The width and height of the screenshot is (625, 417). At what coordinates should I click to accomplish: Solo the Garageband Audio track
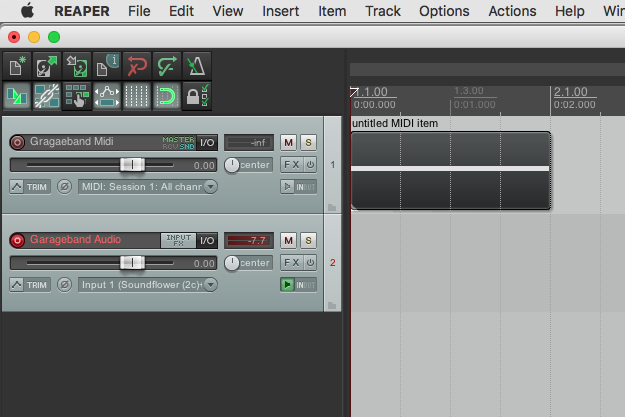(x=308, y=240)
